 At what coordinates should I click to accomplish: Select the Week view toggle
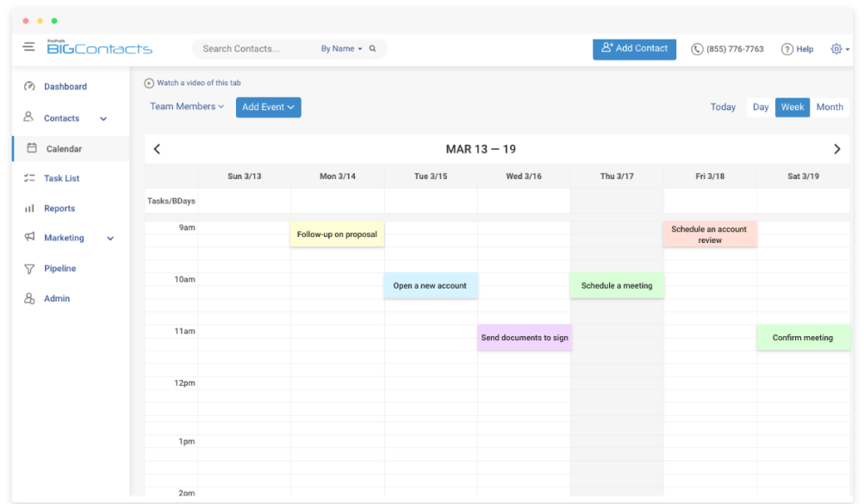click(793, 108)
